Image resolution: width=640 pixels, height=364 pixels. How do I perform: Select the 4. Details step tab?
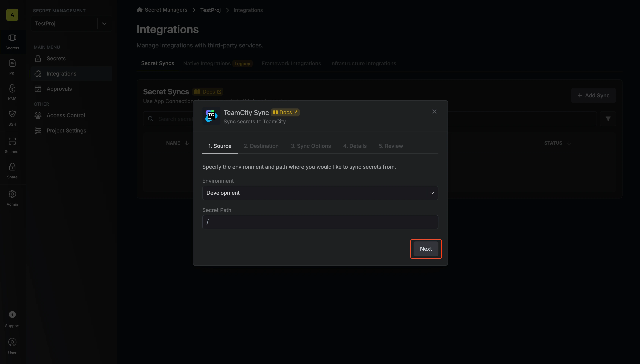tap(355, 146)
